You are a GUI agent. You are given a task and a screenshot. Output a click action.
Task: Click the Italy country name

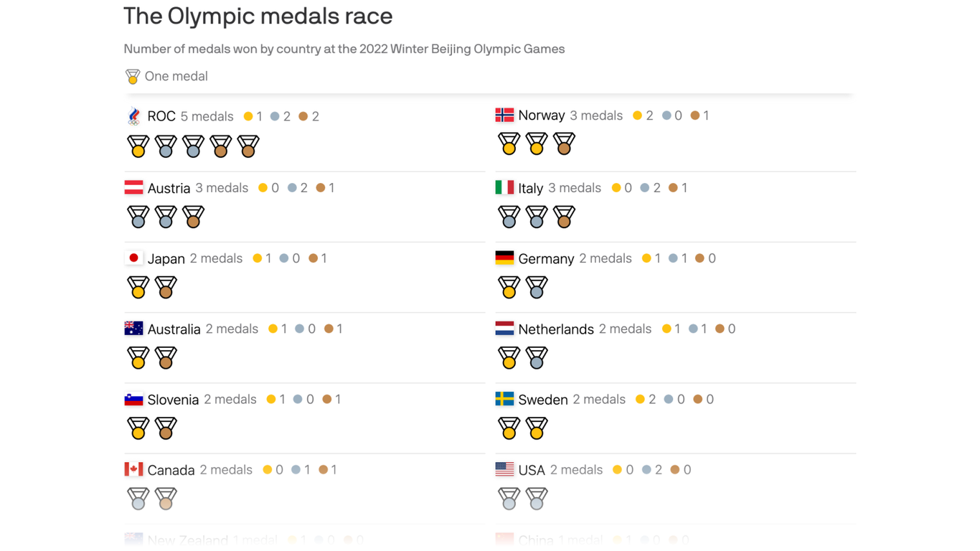[x=530, y=188]
